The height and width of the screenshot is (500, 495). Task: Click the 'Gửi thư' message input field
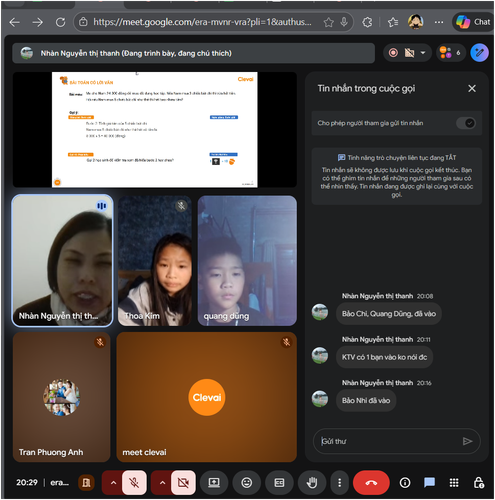(388, 441)
